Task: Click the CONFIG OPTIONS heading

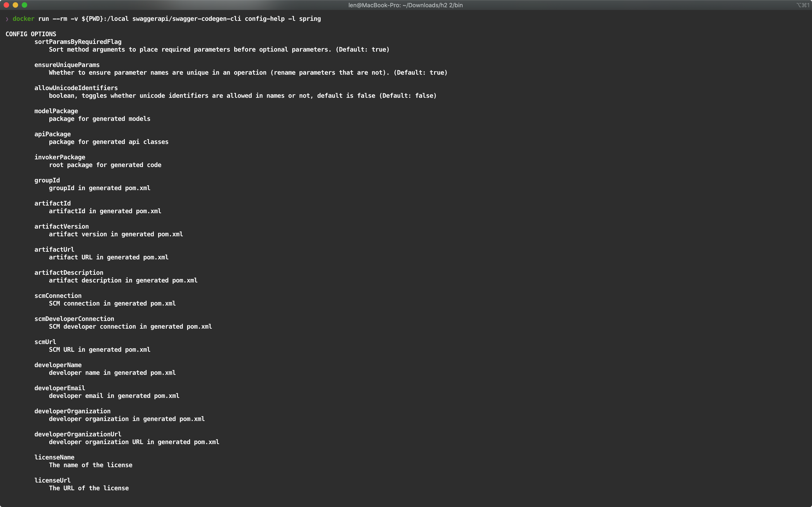Action: pos(31,34)
